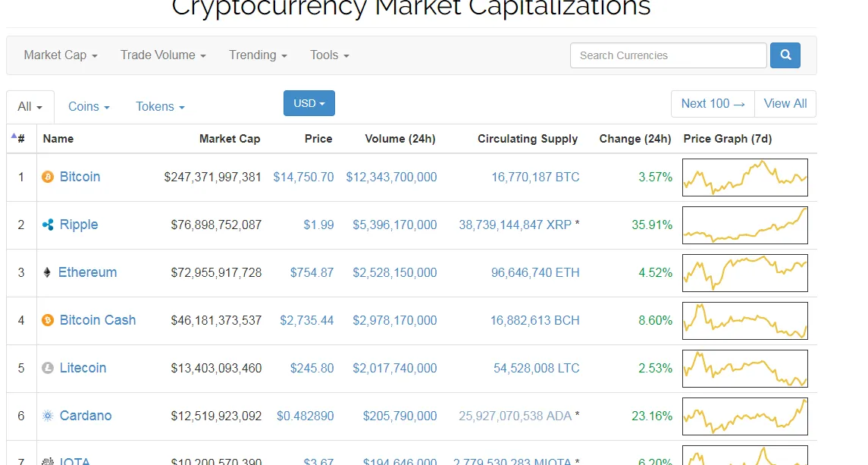Open the Ripple currency link

[x=79, y=225]
